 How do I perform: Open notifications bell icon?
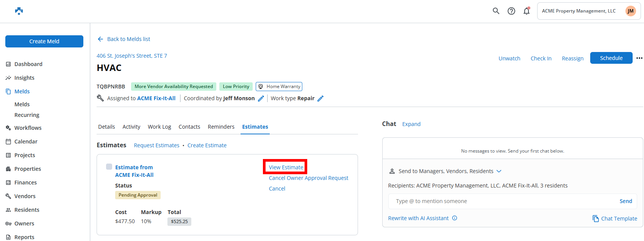pyautogui.click(x=527, y=11)
